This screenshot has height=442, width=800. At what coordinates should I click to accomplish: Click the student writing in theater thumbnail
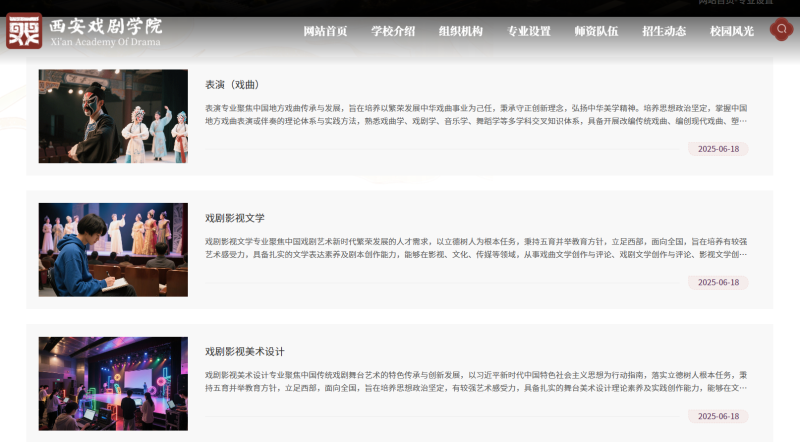(113, 250)
